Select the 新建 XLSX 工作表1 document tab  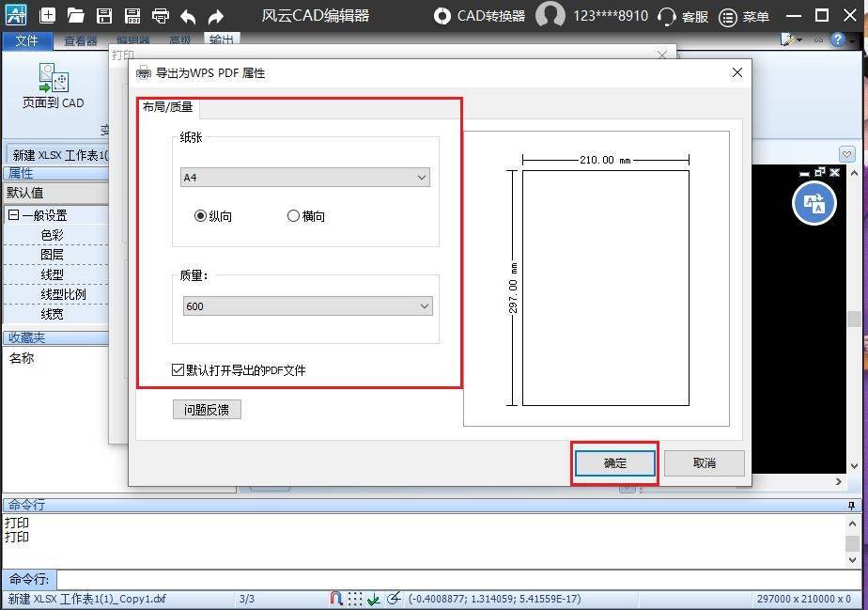58,155
